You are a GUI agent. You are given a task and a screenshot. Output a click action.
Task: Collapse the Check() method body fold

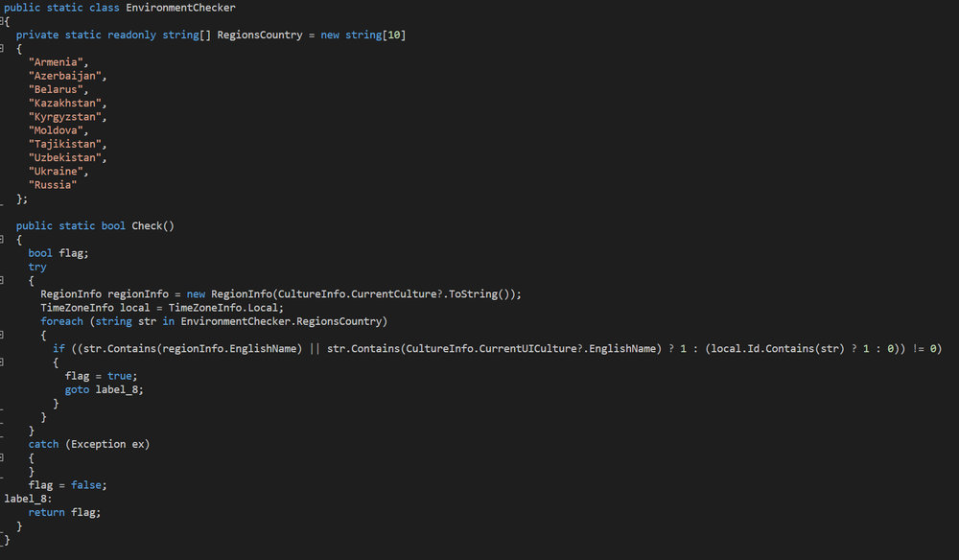pyautogui.click(x=2, y=240)
